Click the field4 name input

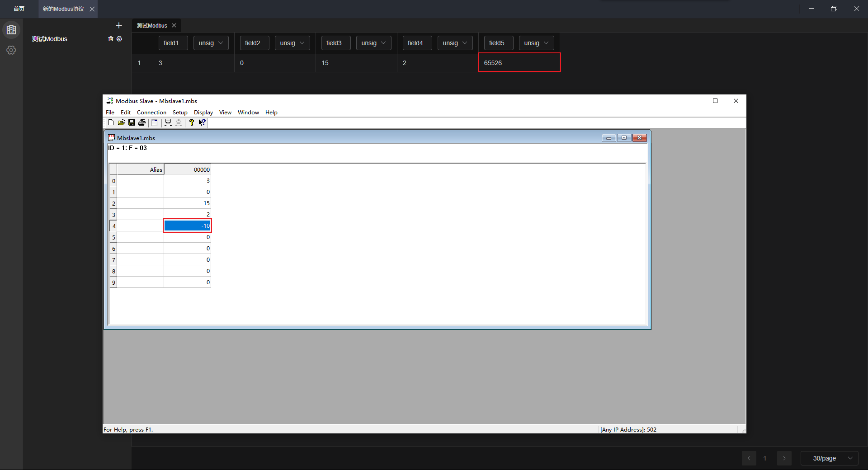coord(417,43)
